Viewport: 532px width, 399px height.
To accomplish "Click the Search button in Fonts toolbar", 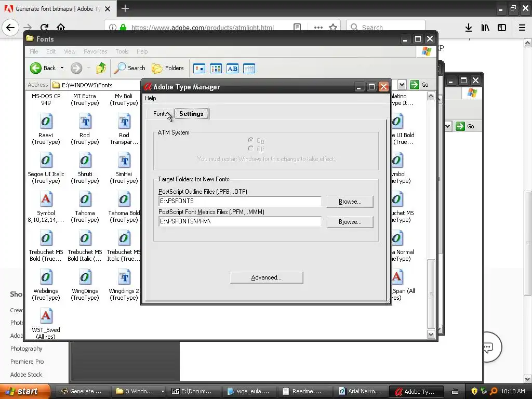I will pos(129,68).
